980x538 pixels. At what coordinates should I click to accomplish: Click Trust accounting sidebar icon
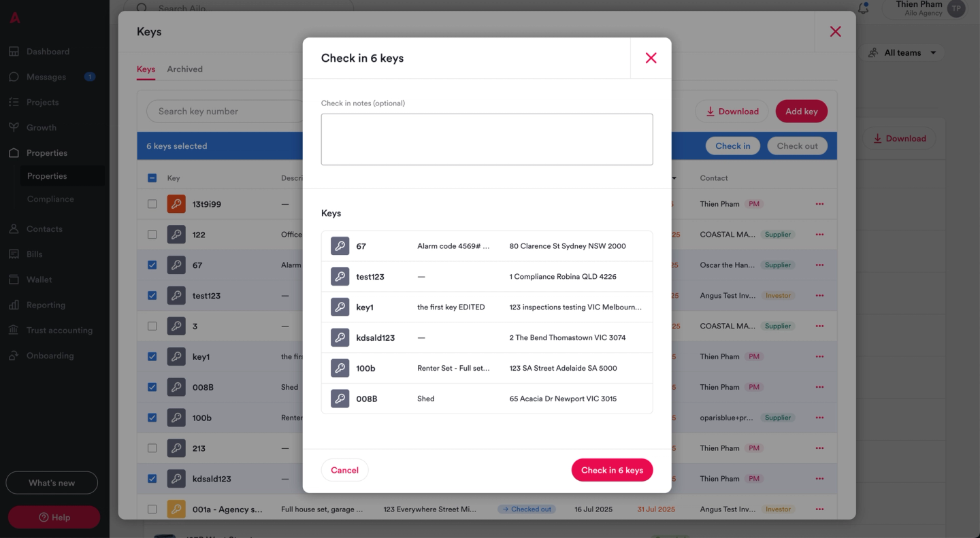[14, 331]
